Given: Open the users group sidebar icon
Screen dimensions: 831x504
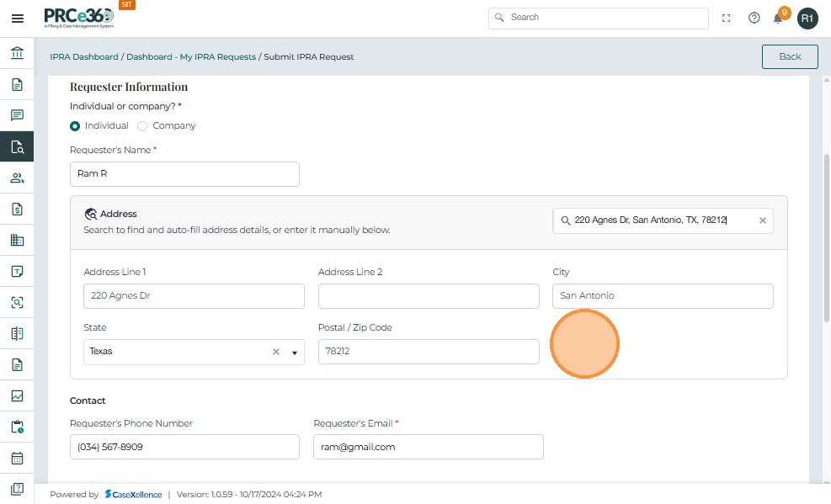Looking at the screenshot, I should 17,178.
